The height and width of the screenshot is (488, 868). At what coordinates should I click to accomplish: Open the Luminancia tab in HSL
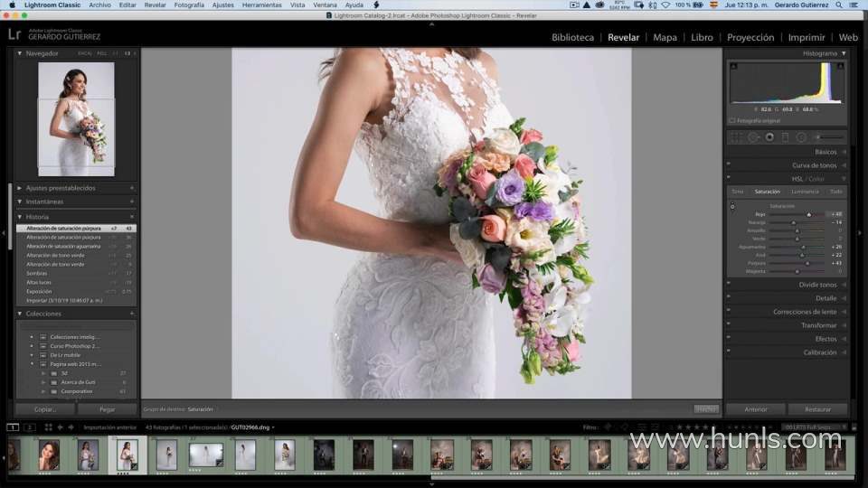click(805, 192)
